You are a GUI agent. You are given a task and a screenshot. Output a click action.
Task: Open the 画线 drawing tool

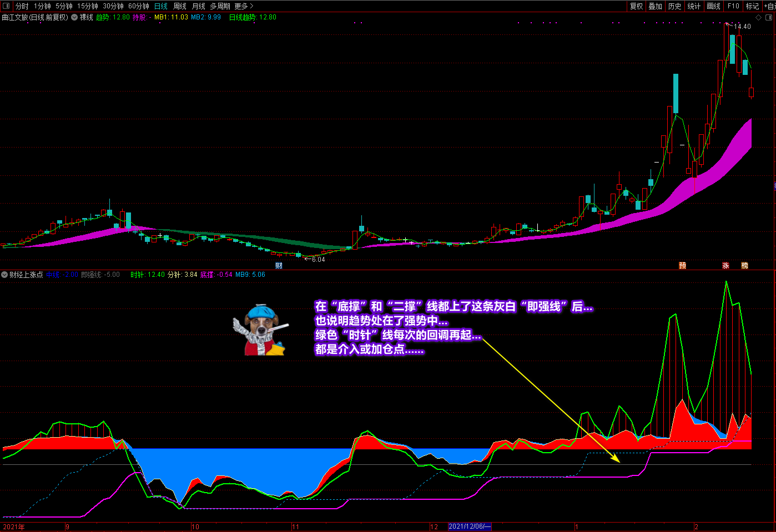pos(713,6)
